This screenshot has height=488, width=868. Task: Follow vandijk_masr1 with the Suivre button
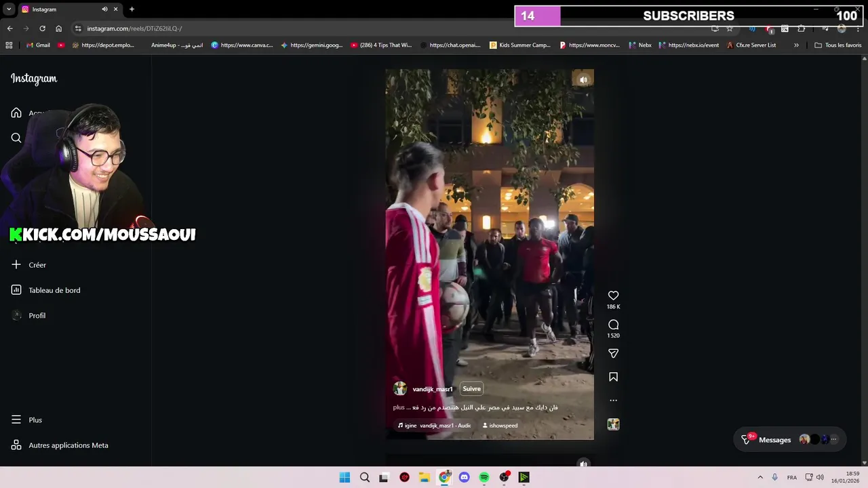[471, 389]
